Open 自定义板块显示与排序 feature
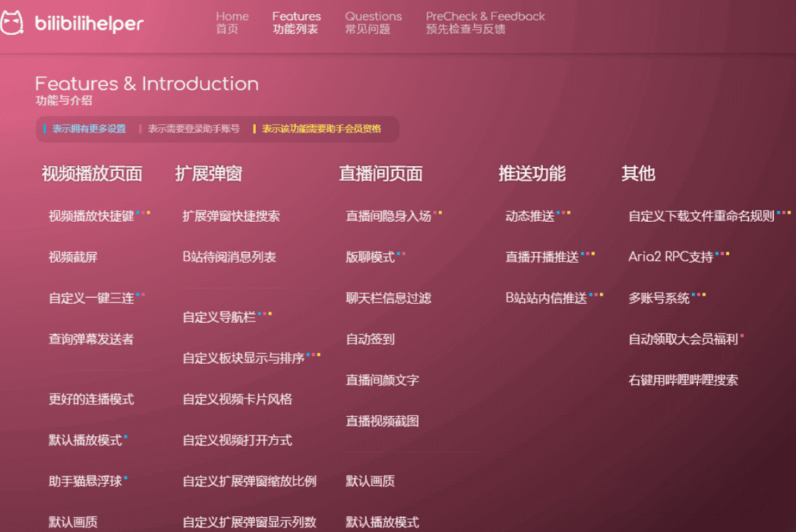 (x=244, y=358)
